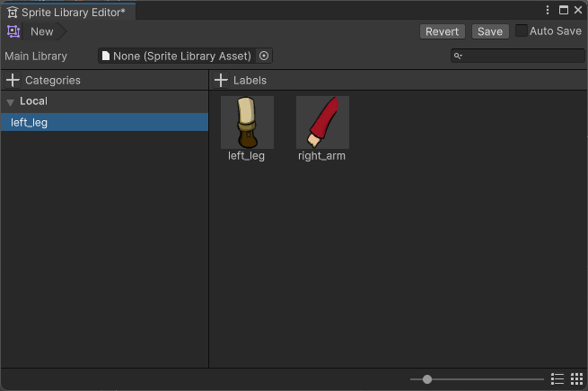
Task: Maximize the Sprite Library Editor window
Action: [x=563, y=10]
